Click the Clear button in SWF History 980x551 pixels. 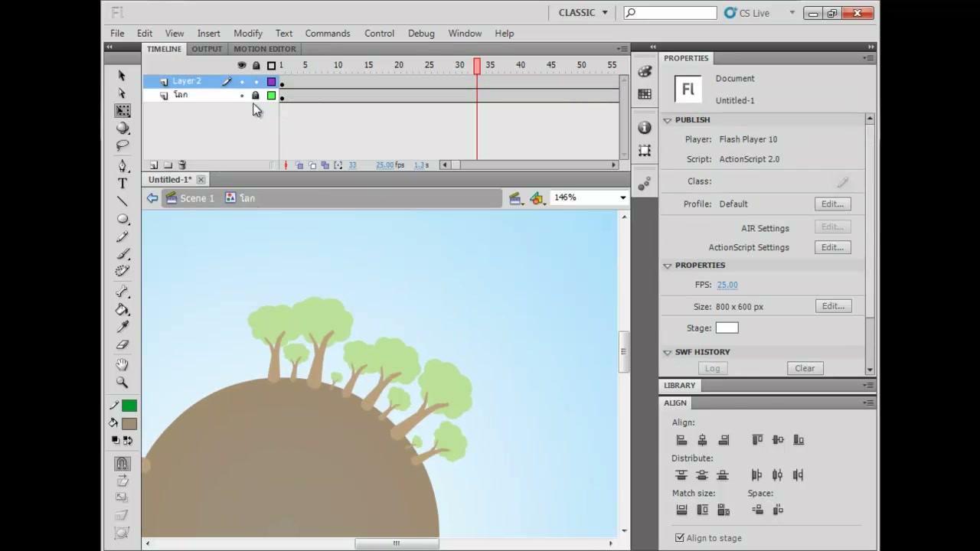(805, 368)
